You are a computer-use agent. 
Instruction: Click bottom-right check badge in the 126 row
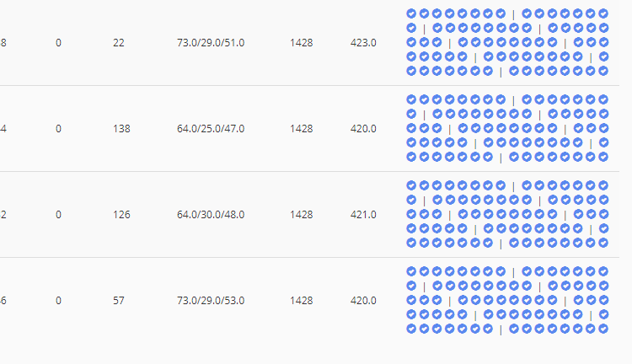[603, 243]
